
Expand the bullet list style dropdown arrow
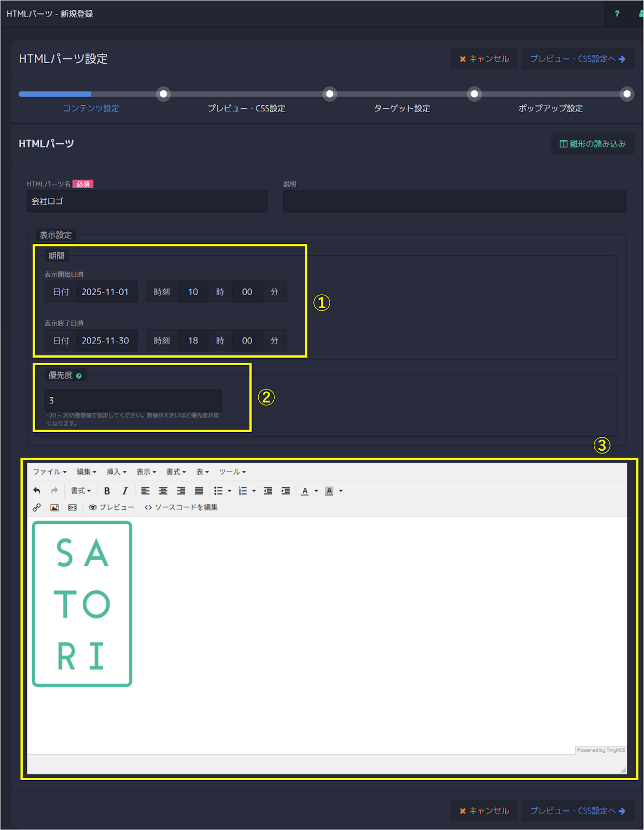point(230,491)
